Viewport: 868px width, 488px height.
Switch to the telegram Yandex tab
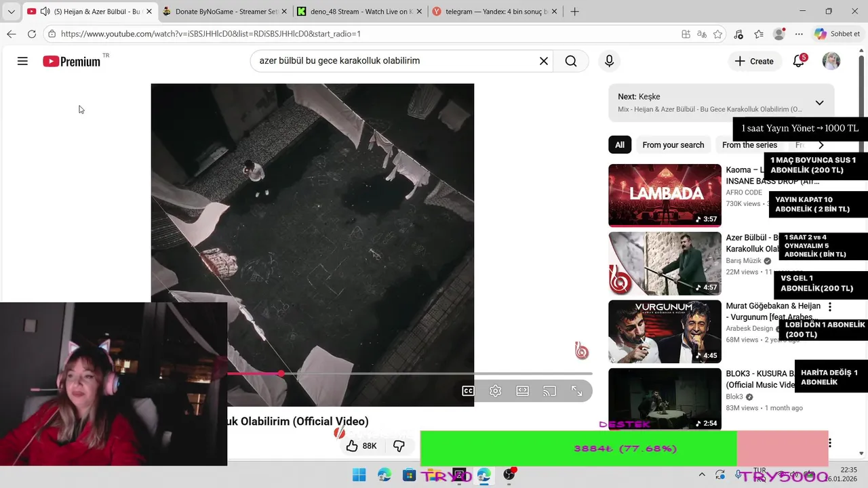coord(496,12)
